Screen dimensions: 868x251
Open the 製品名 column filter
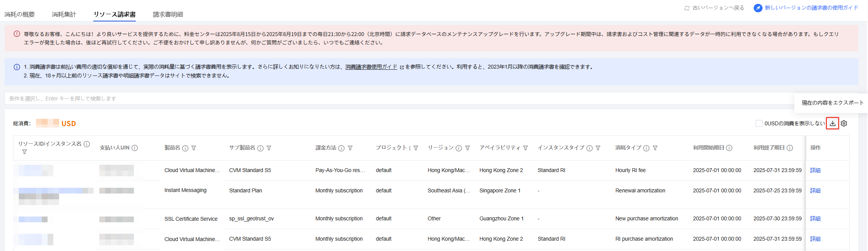pos(194,148)
